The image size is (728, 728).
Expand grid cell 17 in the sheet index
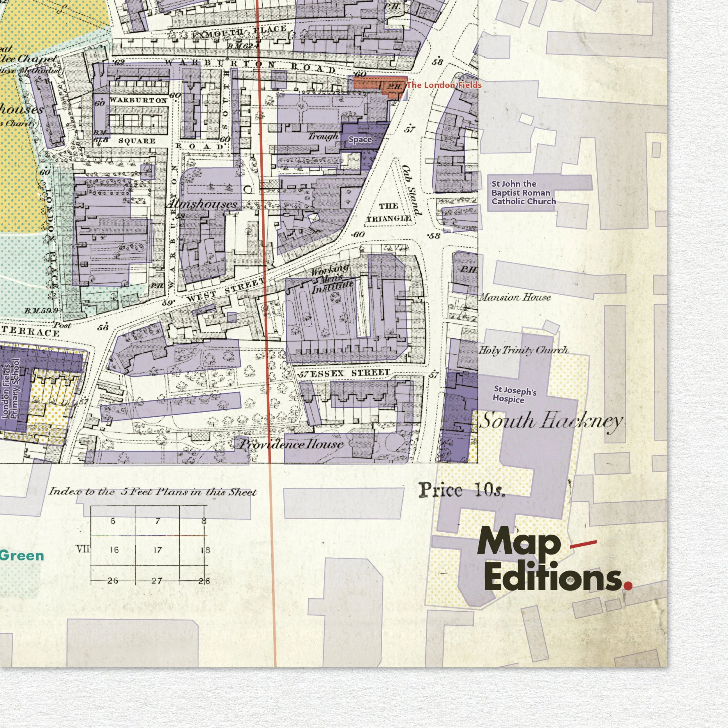[x=157, y=549]
